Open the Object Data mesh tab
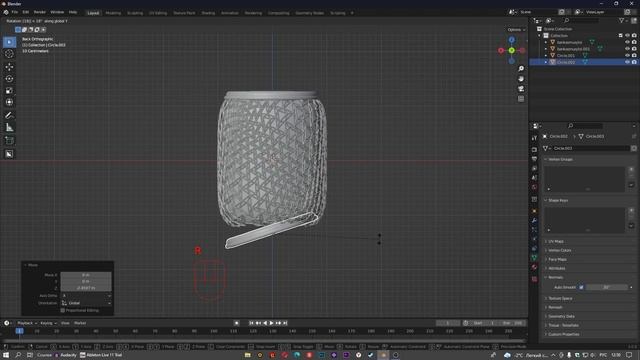The height and width of the screenshot is (360, 640). click(534, 258)
